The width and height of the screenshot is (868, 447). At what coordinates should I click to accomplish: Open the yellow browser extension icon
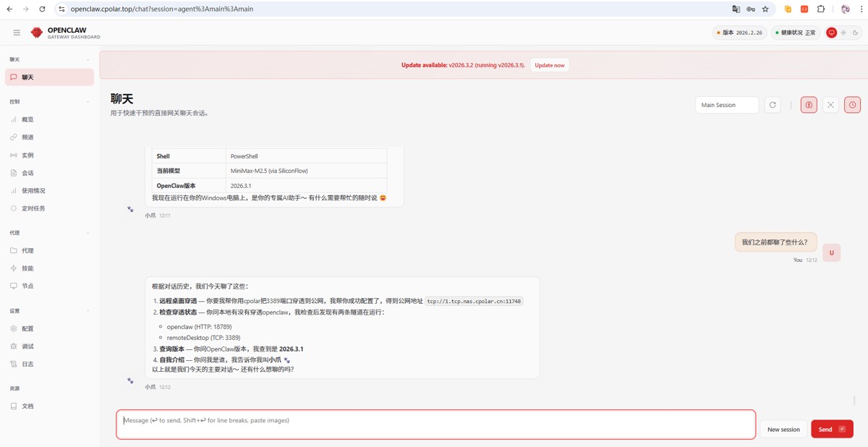click(x=788, y=9)
